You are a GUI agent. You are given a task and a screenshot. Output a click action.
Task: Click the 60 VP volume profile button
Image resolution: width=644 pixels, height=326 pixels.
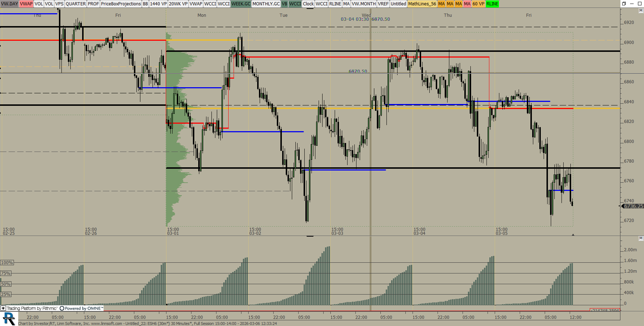[478, 4]
